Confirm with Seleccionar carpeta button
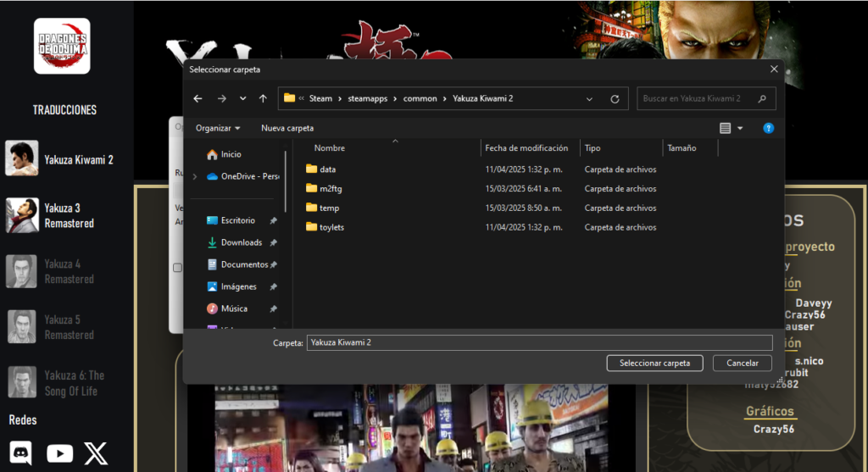 click(x=655, y=363)
